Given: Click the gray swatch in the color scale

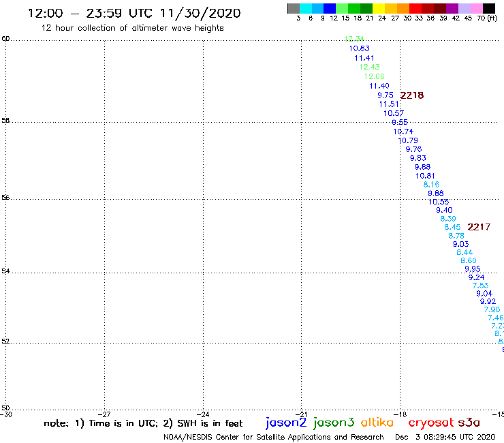Looking at the screenshot, I should pyautogui.click(x=294, y=8).
